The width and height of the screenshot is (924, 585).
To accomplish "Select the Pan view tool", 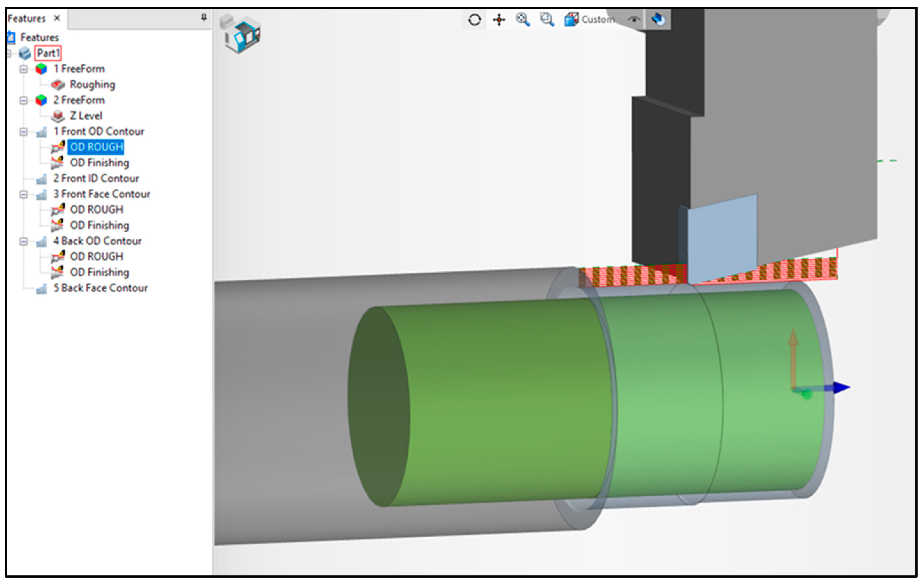I will coord(499,20).
